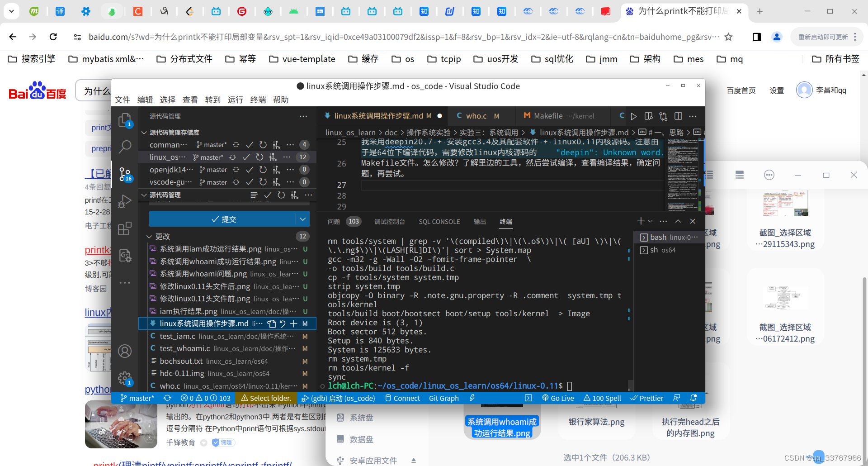The height and width of the screenshot is (466, 868).
Task: Select the sh os64 terminal entry
Action: tap(669, 250)
